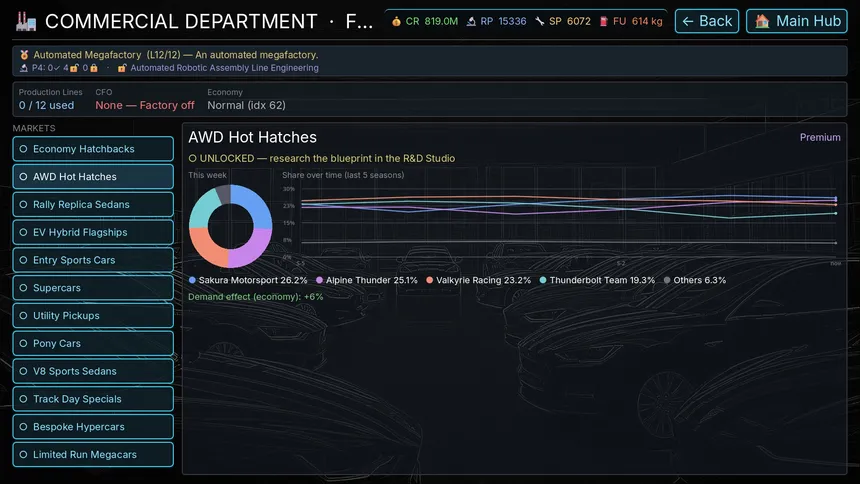The image size is (860, 484).
Task: Show the Bespoke Hypercars market
Action: point(93,427)
